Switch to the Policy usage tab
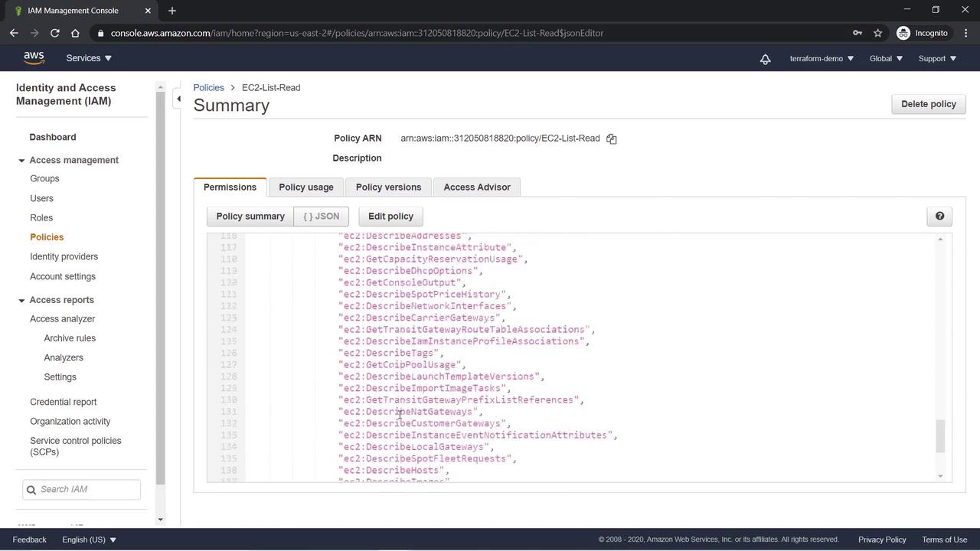Viewport: 980px width, 551px height. tap(305, 187)
